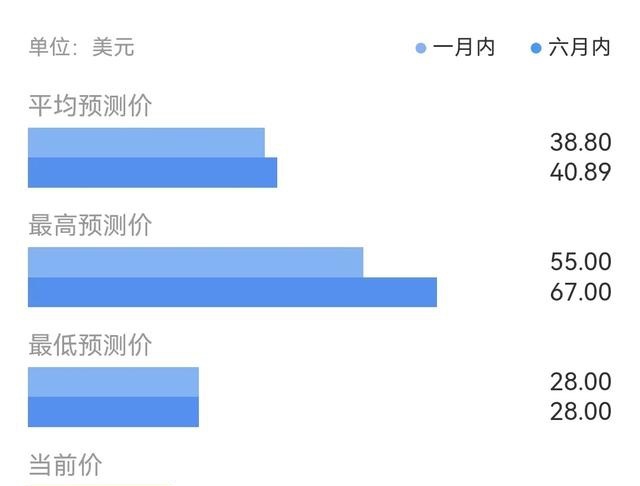Image resolution: width=640 pixels, height=486 pixels.
Task: Click the 一月内 legend label
Action: pyautogui.click(x=464, y=47)
